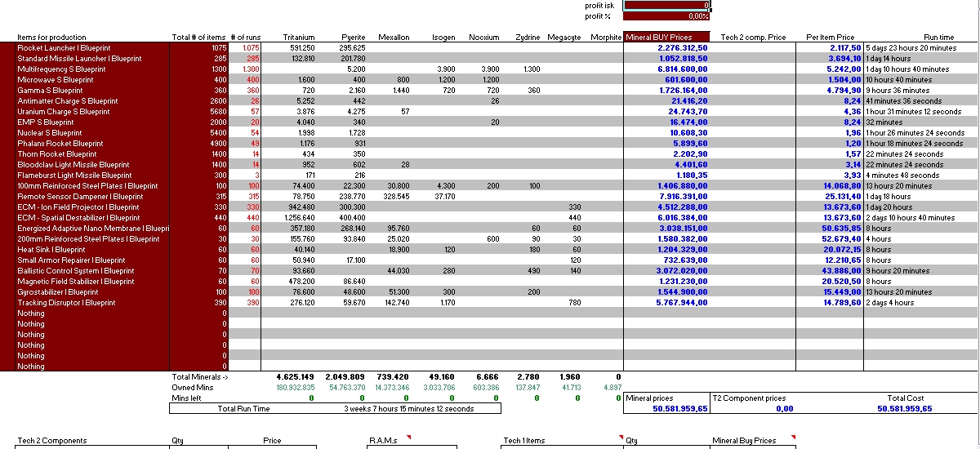Screen dimensions: 980x449
Task: Click the '5 days 23 hours 20 minutes' run time
Action: [x=911, y=48]
